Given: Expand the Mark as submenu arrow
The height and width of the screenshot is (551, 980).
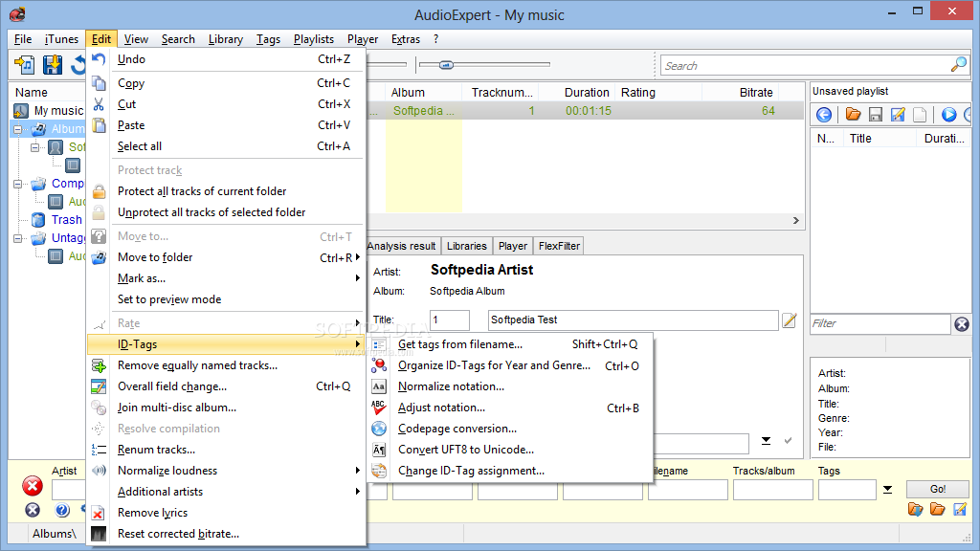Looking at the screenshot, I should tap(358, 278).
